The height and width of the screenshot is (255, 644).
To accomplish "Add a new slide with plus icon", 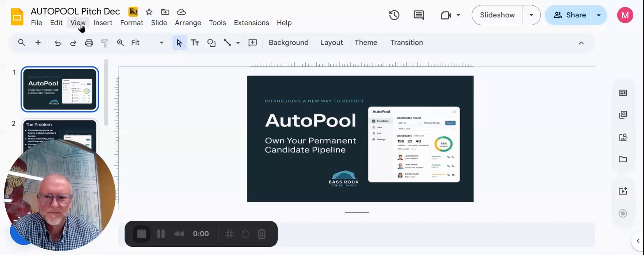I will [38, 42].
